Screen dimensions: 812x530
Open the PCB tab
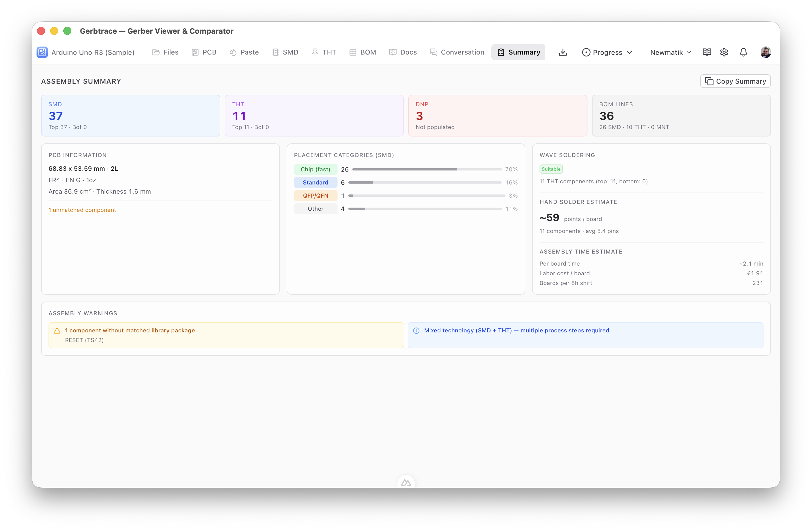point(204,52)
